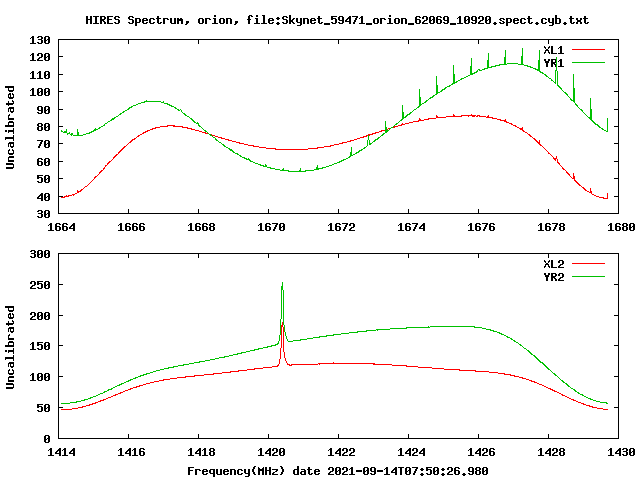Click the 1680 tick label

tap(621, 227)
